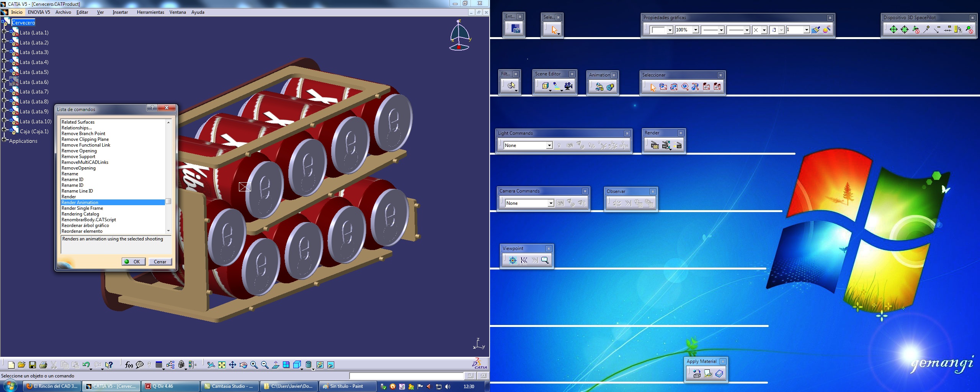This screenshot has height=392, width=980.
Task: Click the Zoom In magnifier icon
Action: point(254,365)
